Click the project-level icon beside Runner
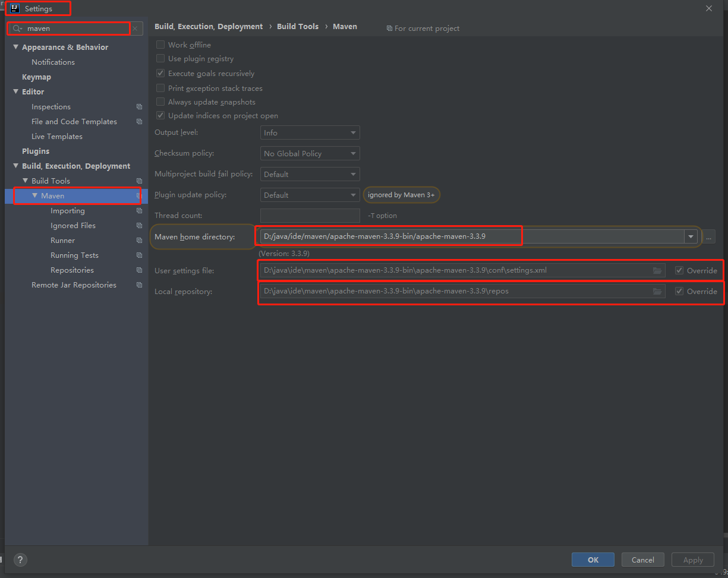 point(139,241)
